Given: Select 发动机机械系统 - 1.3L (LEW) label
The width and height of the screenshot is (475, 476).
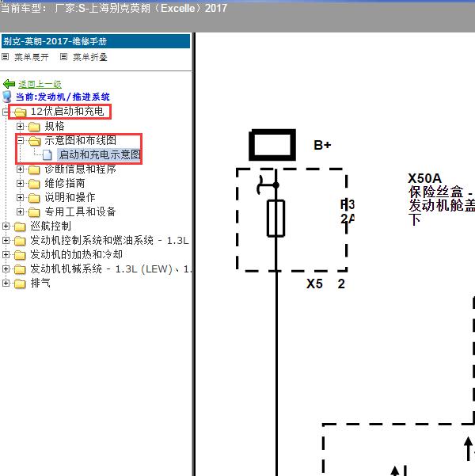Looking at the screenshot, I should point(111,269).
